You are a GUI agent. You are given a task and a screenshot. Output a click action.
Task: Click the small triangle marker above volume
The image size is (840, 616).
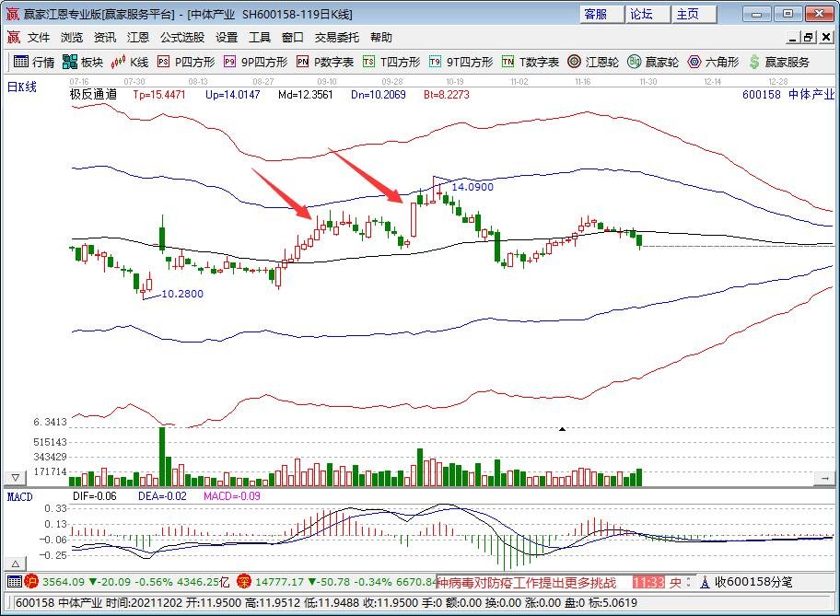pyautogui.click(x=562, y=428)
